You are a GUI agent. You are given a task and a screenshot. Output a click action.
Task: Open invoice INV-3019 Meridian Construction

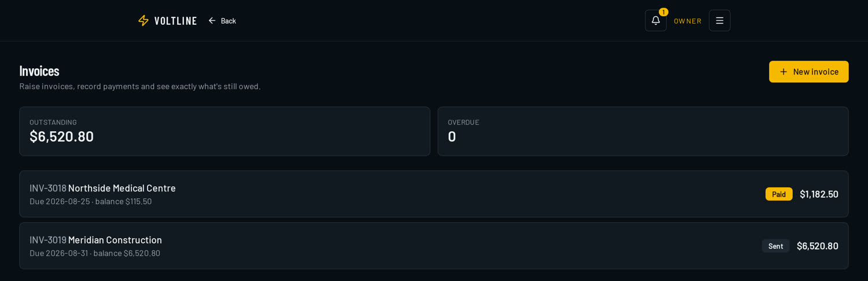pyautogui.click(x=434, y=246)
